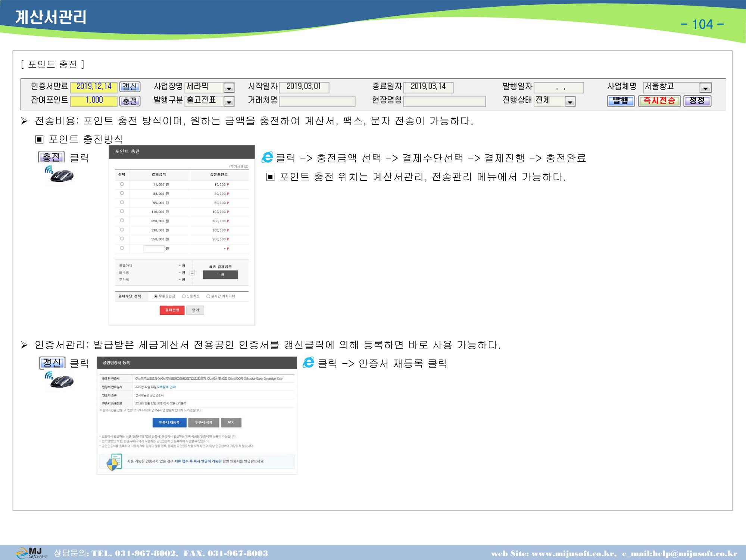Click the 현장명칭 input field
The height and width of the screenshot is (560, 746).
click(444, 101)
